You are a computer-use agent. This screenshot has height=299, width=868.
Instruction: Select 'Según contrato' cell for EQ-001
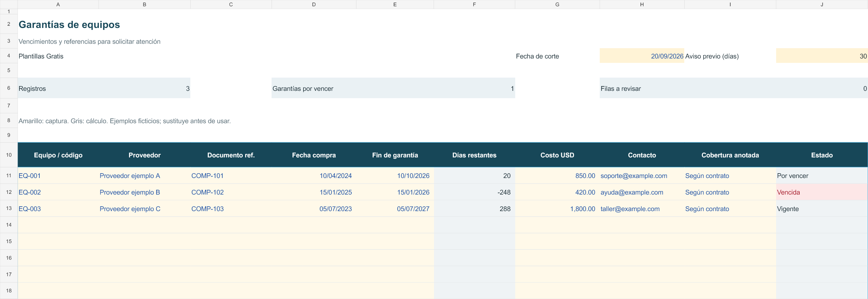(730, 176)
